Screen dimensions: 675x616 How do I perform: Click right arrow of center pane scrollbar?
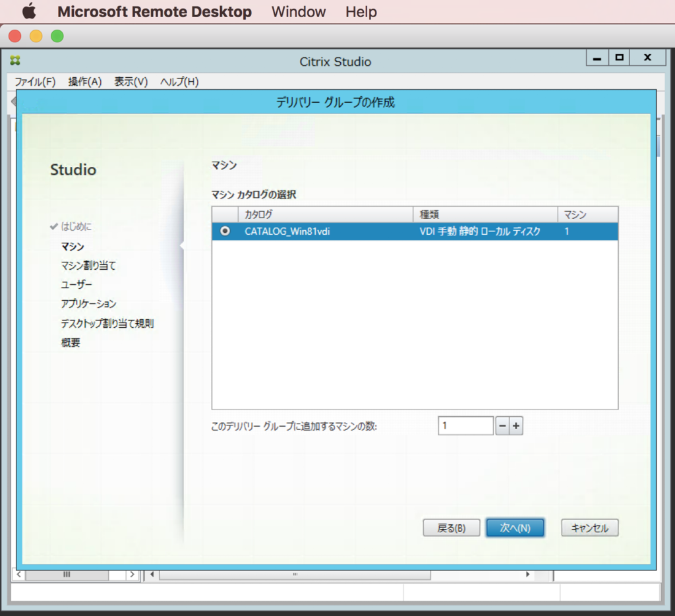click(528, 574)
